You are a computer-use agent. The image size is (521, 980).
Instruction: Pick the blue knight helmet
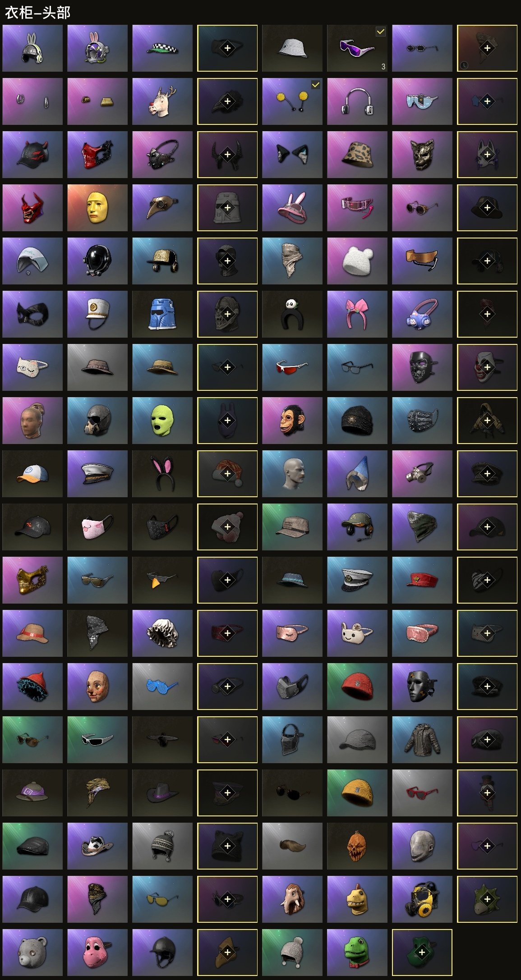[x=162, y=314]
